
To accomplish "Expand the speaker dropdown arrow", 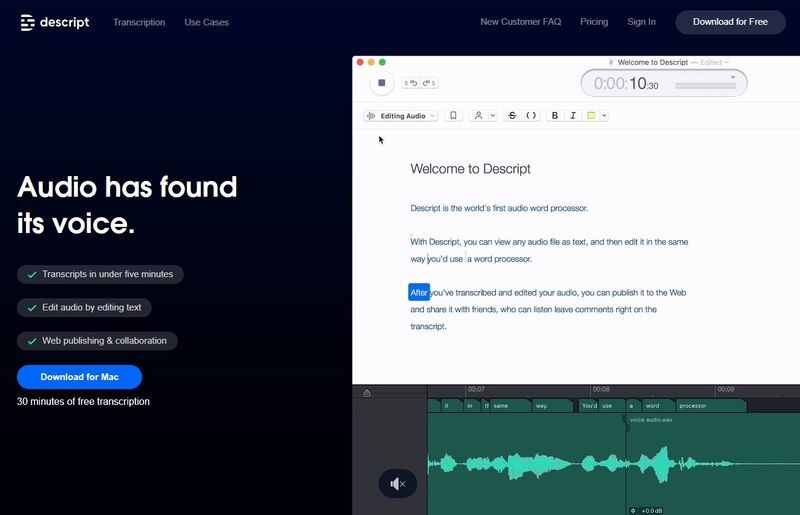I will tap(493, 116).
